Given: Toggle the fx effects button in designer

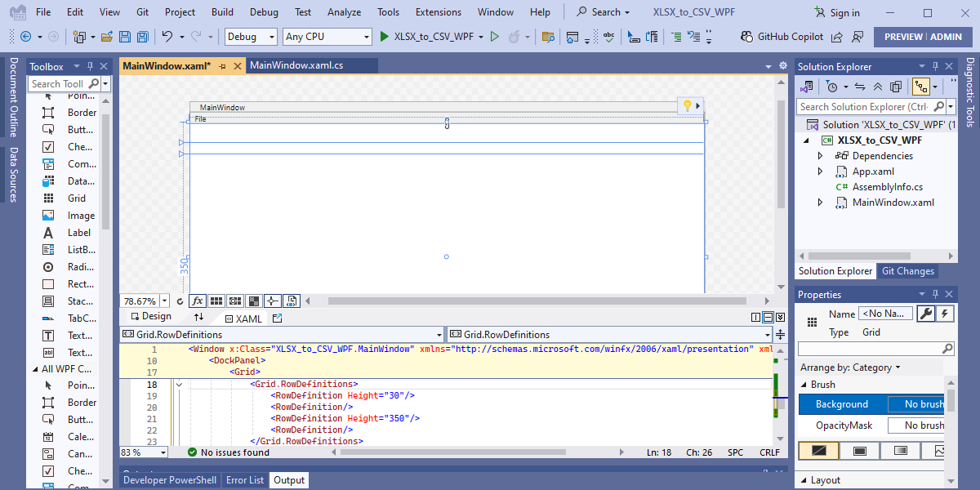Looking at the screenshot, I should pyautogui.click(x=198, y=301).
